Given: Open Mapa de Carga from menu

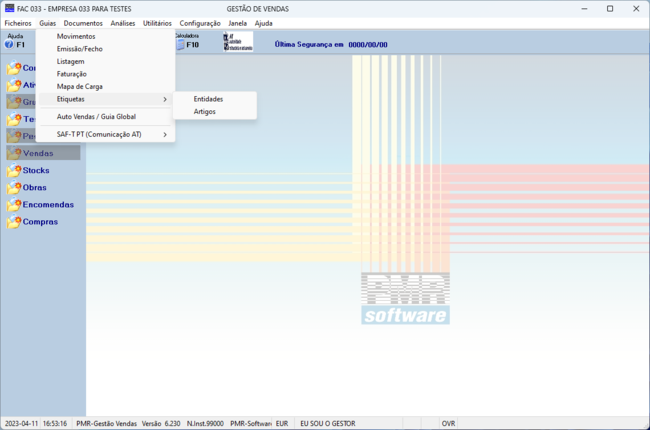Looking at the screenshot, I should click(x=79, y=87).
